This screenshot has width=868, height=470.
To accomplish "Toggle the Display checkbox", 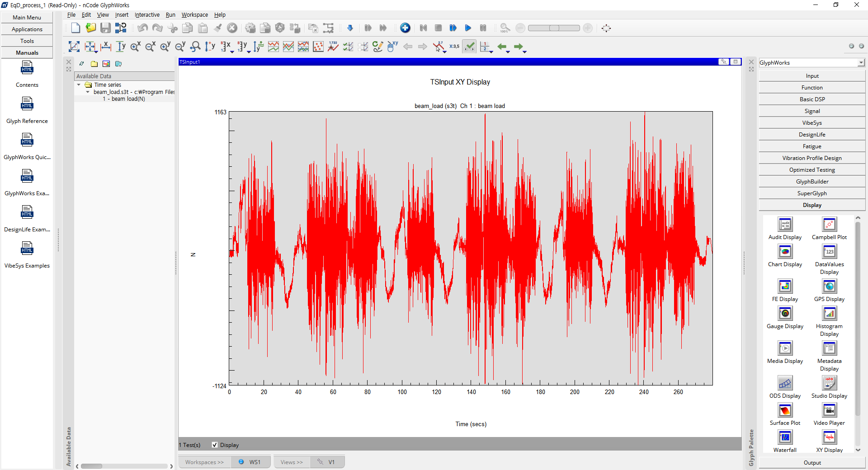I will 215,445.
